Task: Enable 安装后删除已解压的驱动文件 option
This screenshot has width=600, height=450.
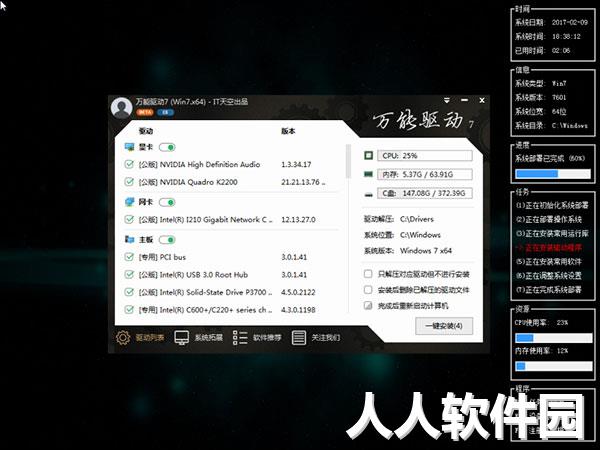Action: pyautogui.click(x=368, y=290)
